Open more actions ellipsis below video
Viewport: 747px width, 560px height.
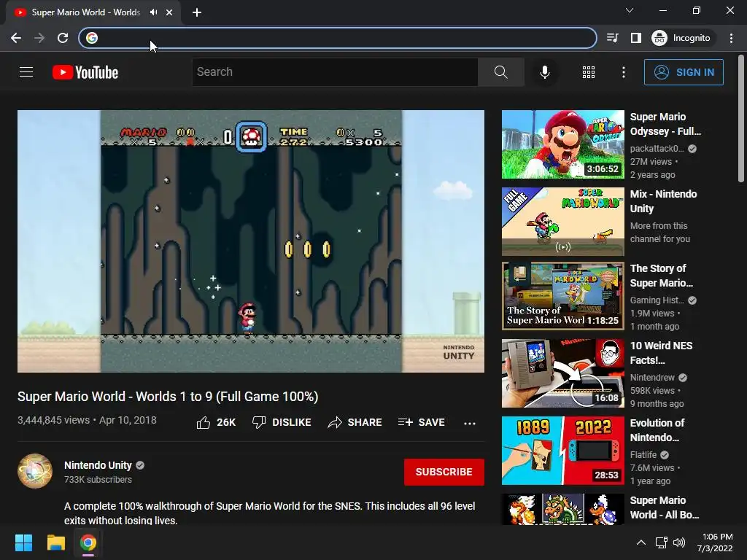click(x=469, y=424)
